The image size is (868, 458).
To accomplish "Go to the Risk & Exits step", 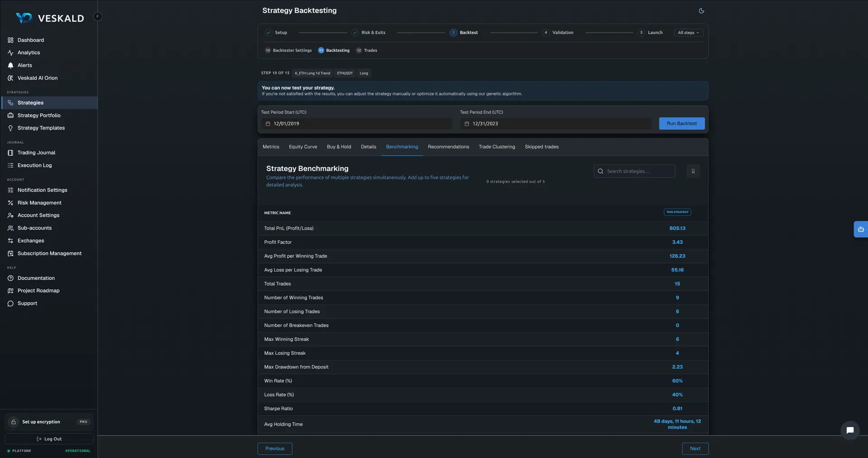I will 368,33.
